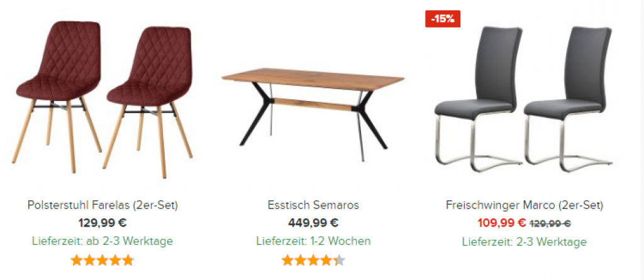Click the partly grey star of Semaros rating
This screenshot has height=280, width=644.
(339, 261)
